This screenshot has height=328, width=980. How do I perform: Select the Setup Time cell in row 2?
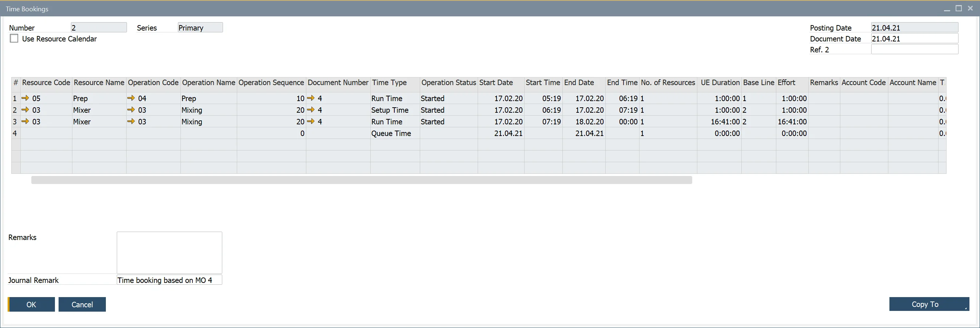390,110
